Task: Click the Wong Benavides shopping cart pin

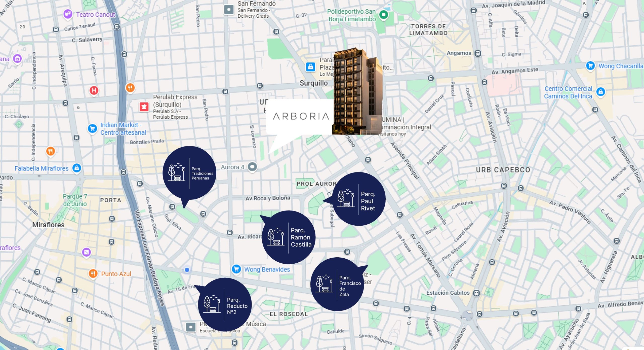Action: pos(236,269)
